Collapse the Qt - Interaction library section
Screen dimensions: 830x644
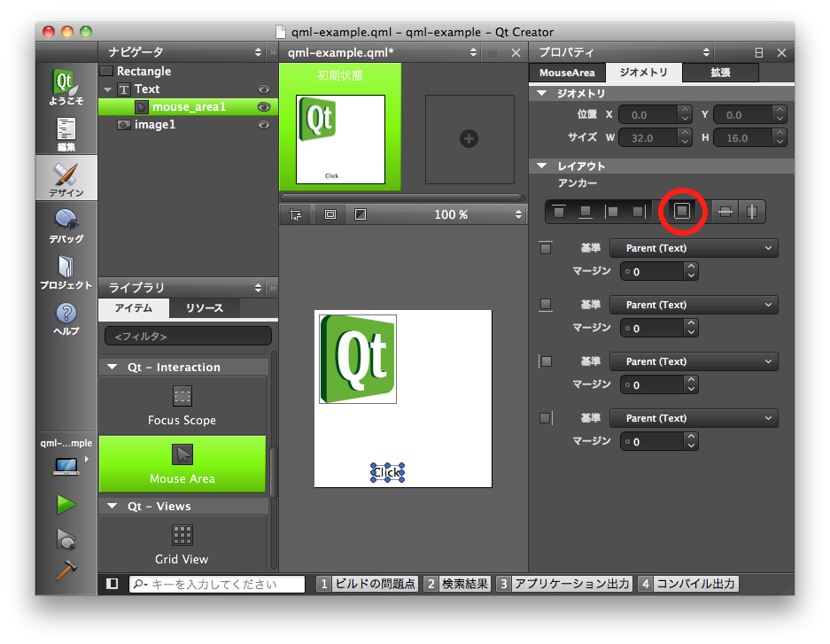click(112, 367)
